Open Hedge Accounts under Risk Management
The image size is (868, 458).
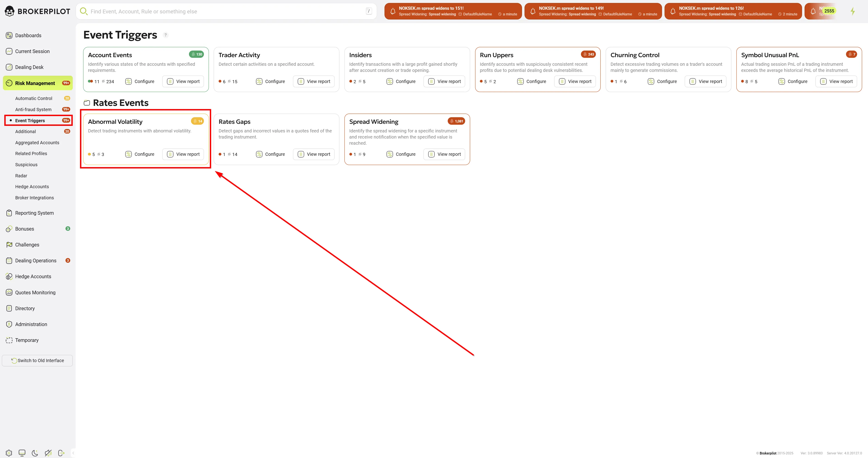32,187
